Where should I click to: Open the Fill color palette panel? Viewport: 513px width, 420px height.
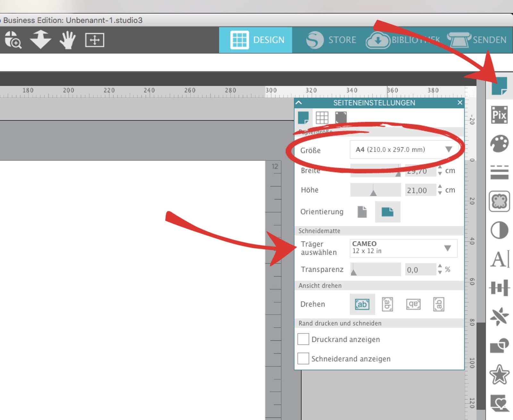[x=499, y=143]
